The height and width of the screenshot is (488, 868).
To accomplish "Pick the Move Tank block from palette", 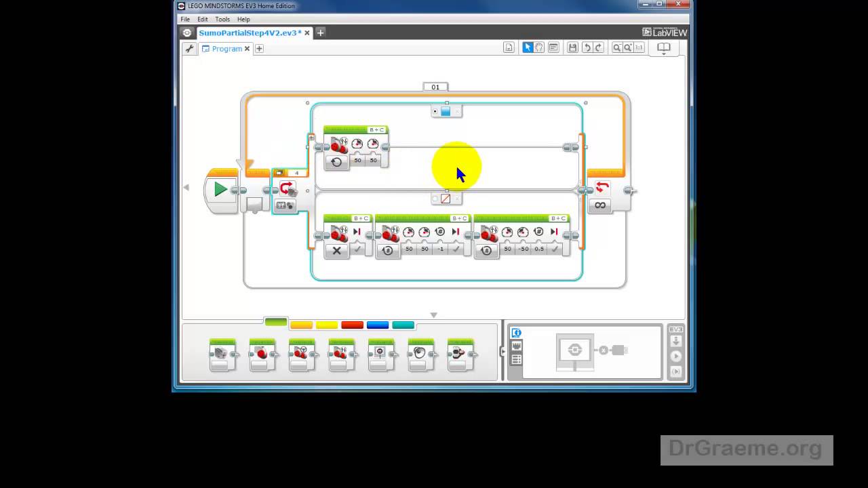I will (341, 354).
